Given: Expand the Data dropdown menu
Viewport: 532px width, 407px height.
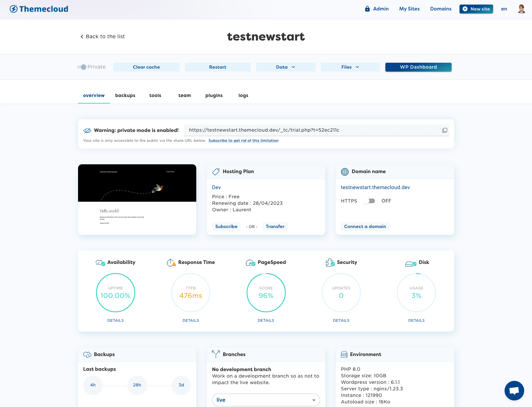Looking at the screenshot, I should [286, 67].
